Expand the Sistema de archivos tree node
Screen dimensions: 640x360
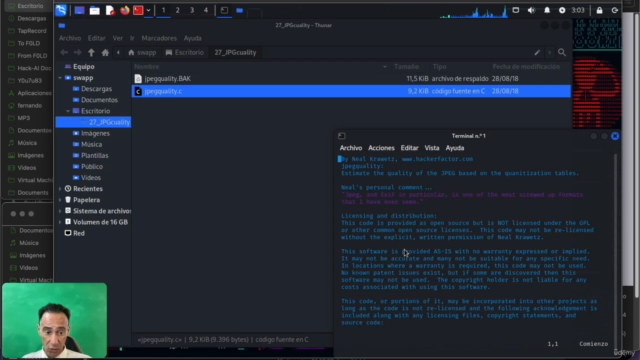click(60, 211)
